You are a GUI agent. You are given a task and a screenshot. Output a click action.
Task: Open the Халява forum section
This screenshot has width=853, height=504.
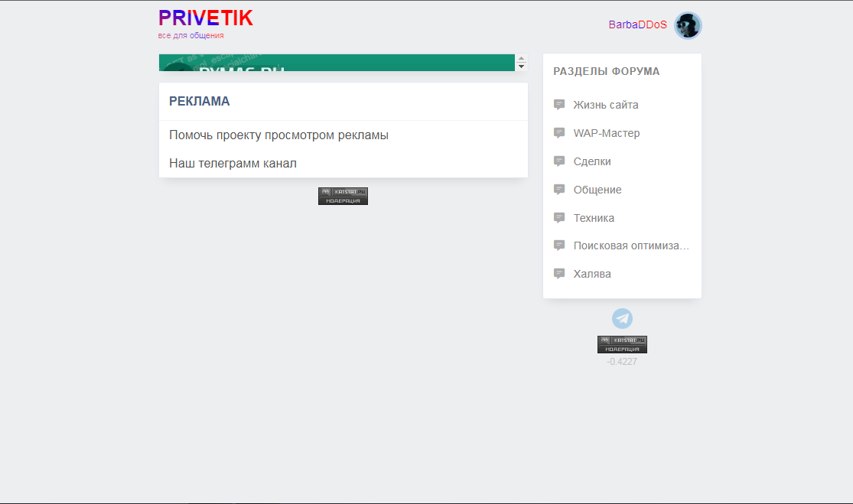point(592,274)
